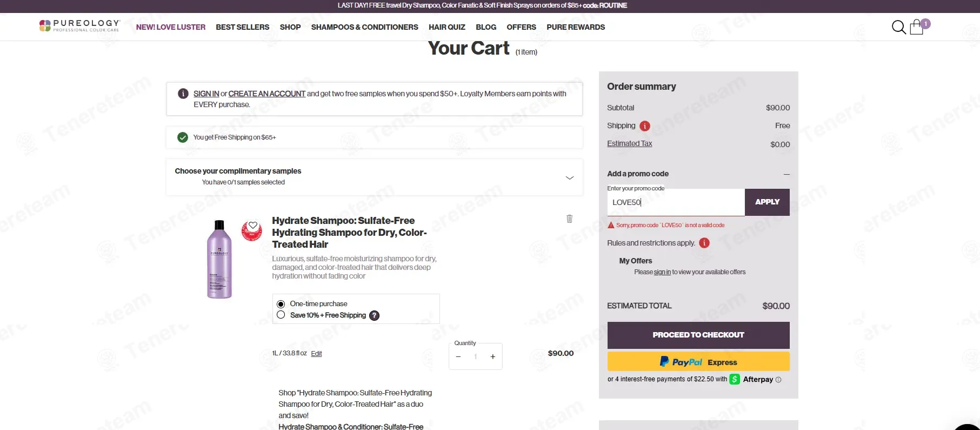This screenshot has width=980, height=430.
Task: Open the OFFERS menu item
Action: click(x=522, y=27)
